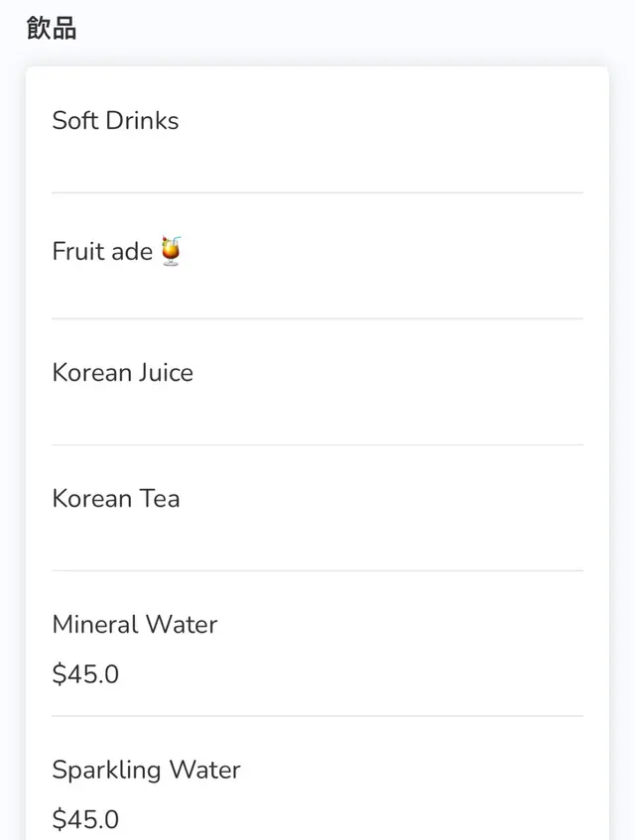Tap the Fruit ade label text
This screenshot has height=840, width=635.
coord(102,252)
